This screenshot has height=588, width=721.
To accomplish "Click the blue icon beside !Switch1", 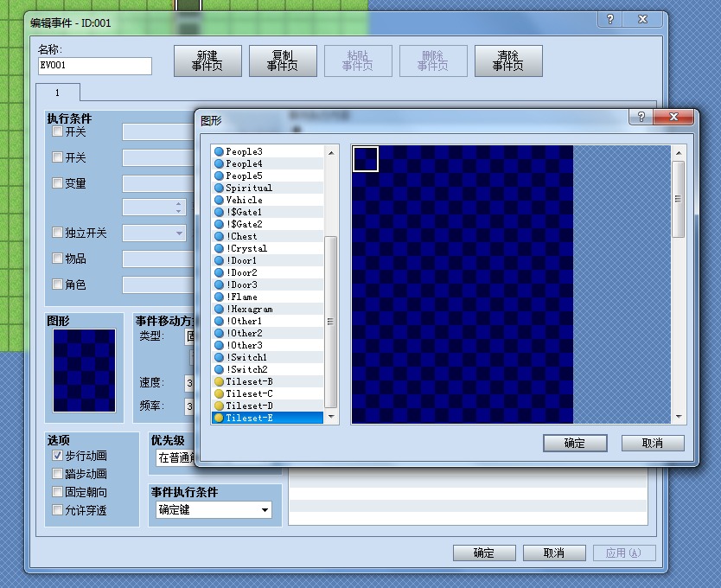I will coord(219,357).
